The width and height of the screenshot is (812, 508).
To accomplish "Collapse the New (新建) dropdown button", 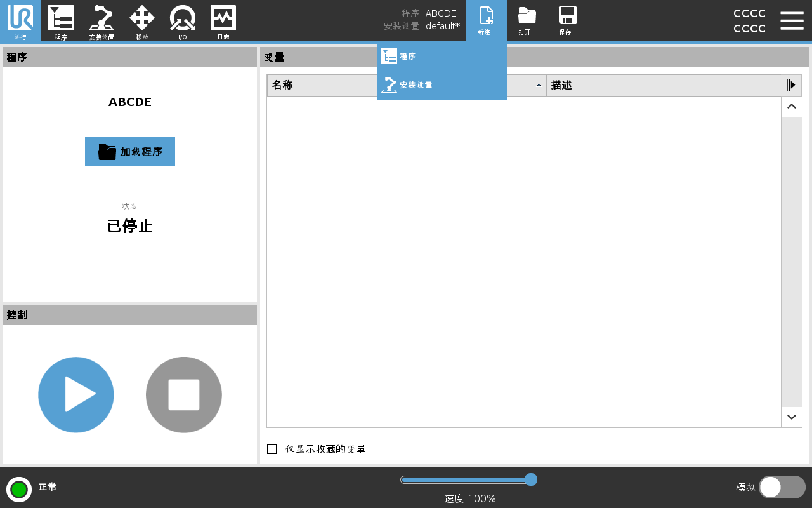I will click(487, 20).
